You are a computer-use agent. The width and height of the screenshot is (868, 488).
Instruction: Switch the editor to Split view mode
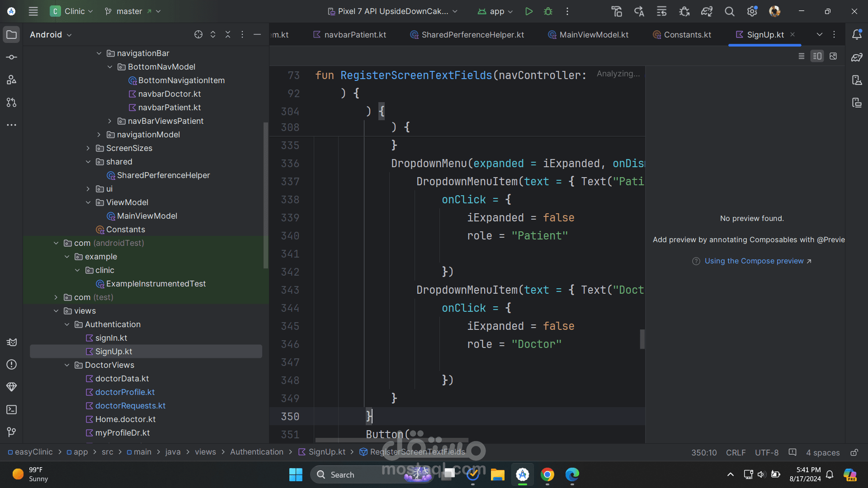(x=817, y=56)
